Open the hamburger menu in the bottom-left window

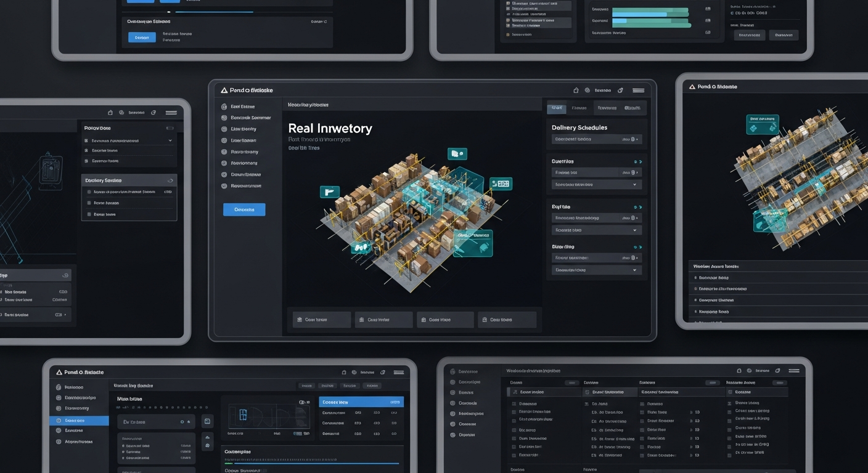pos(399,373)
